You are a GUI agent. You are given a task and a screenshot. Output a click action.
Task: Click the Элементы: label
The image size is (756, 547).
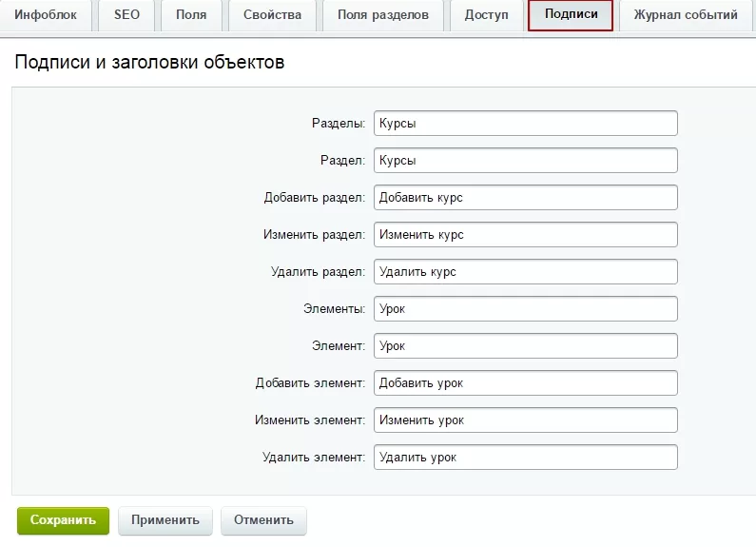(x=334, y=309)
